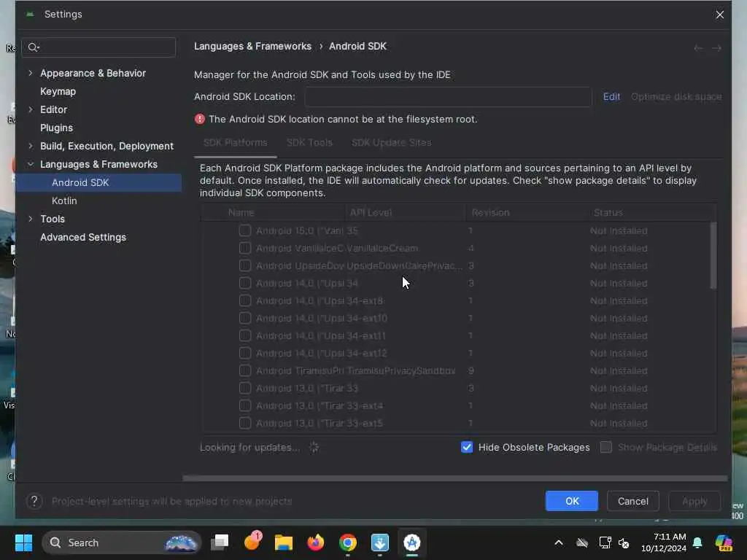Open the blue download arrow taskbar app
Viewport: 747px width, 560px height.
pyautogui.click(x=379, y=542)
